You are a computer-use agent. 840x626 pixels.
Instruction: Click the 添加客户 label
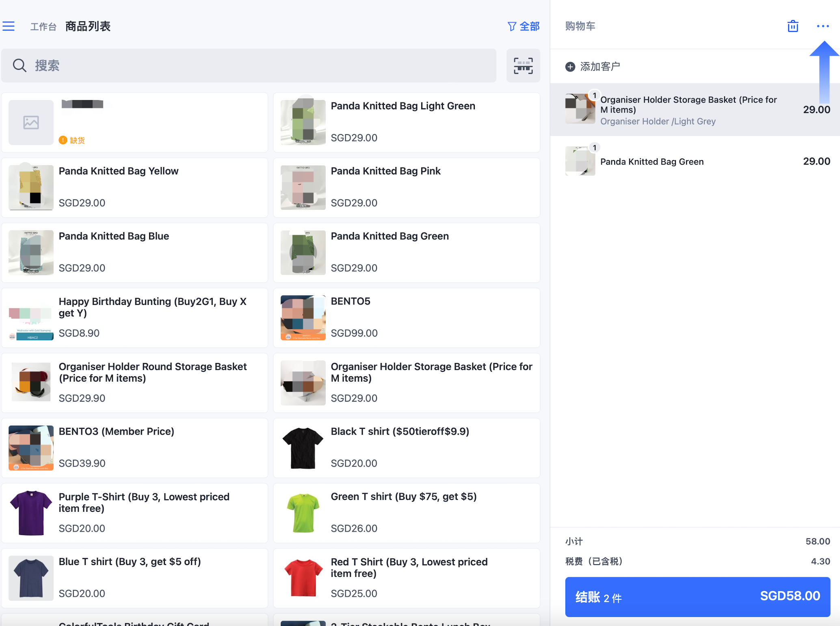(600, 67)
